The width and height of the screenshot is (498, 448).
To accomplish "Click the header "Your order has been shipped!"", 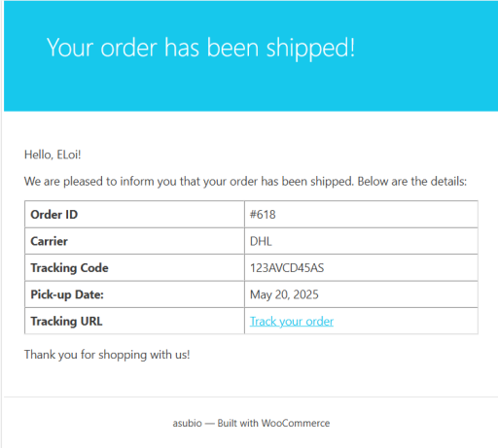I will 201,48.
